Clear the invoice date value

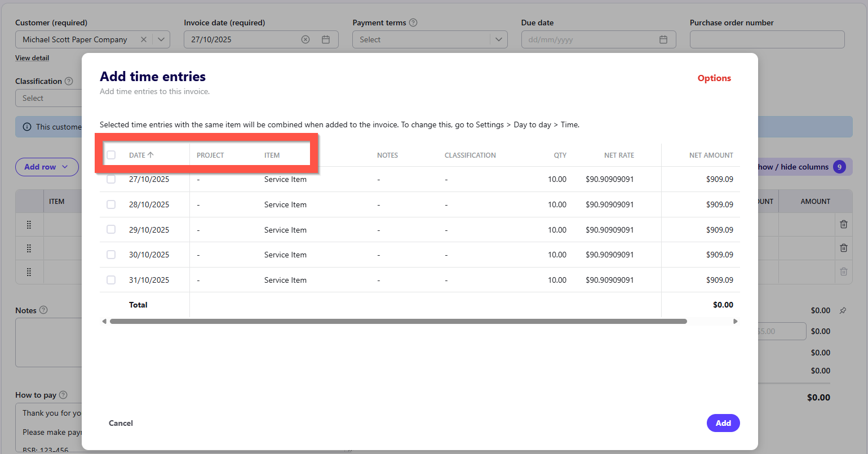pos(305,39)
